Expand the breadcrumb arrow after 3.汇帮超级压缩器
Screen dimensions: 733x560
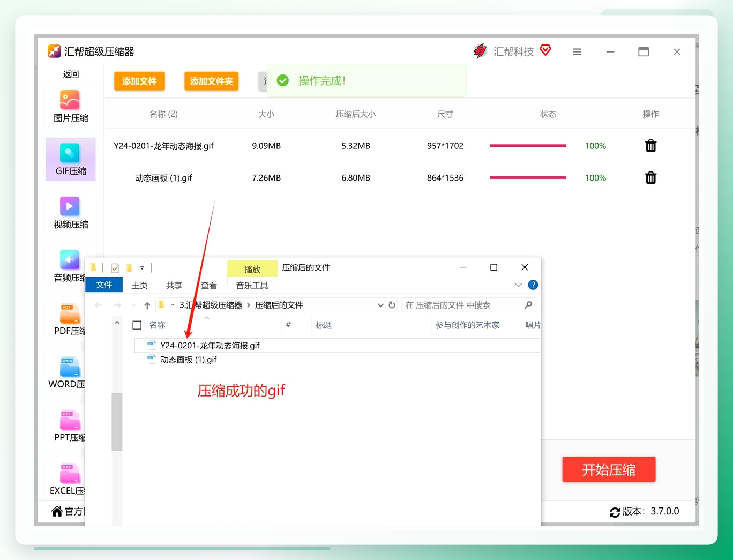tap(249, 305)
